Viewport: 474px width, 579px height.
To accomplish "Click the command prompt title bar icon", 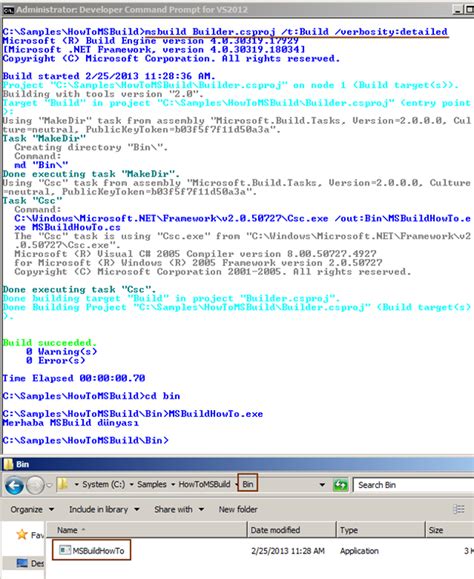I will (7, 10).
